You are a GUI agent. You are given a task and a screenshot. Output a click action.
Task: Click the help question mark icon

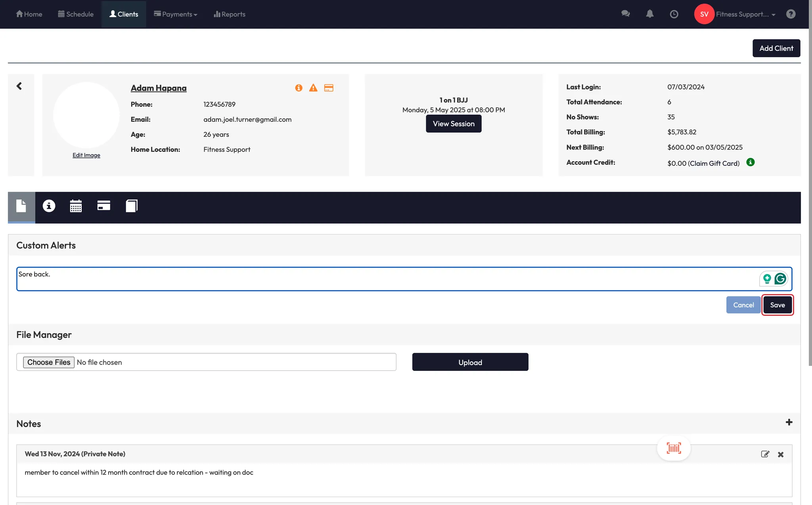(x=791, y=14)
